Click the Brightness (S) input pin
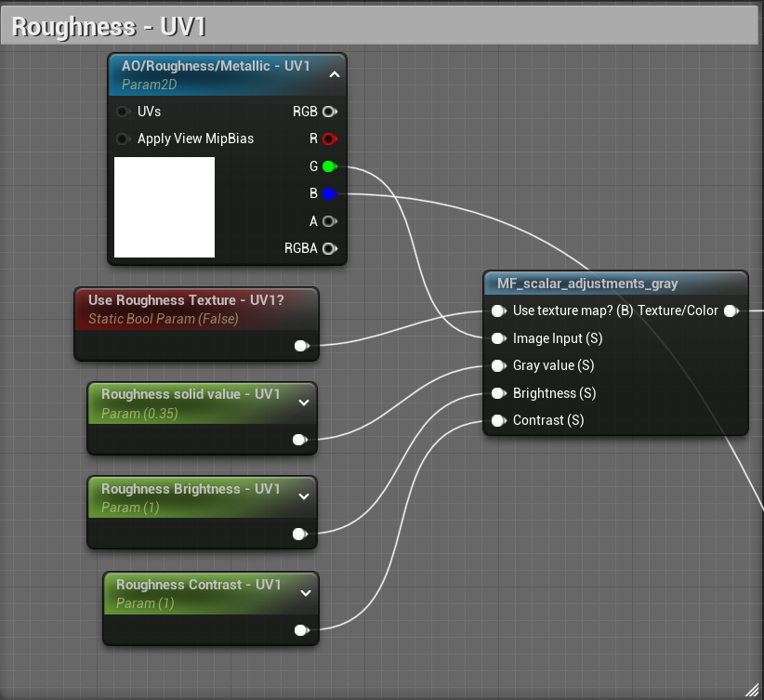 pyautogui.click(x=498, y=393)
